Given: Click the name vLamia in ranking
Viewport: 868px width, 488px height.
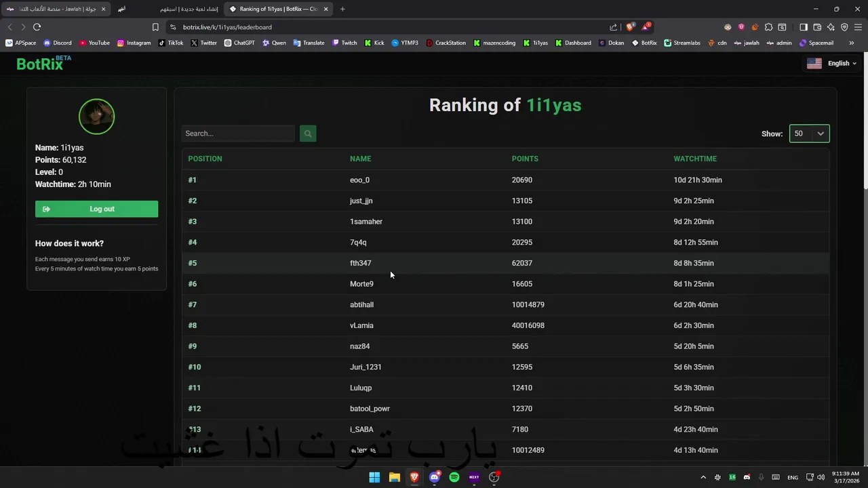Looking at the screenshot, I should point(361,325).
